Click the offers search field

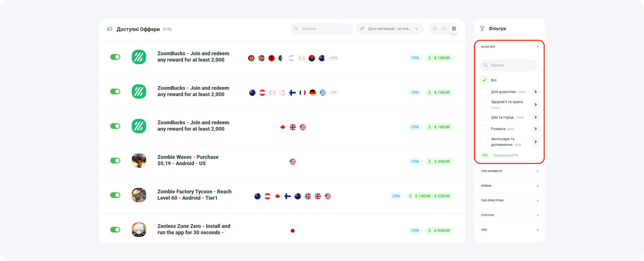[x=322, y=29]
